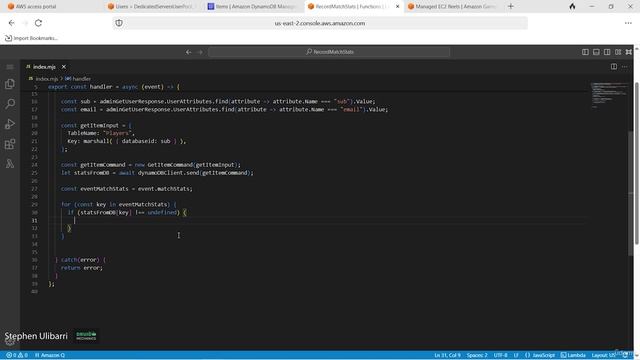640x360 pixels.
Task: Open browser menu ellipsis button
Action: click(628, 23)
